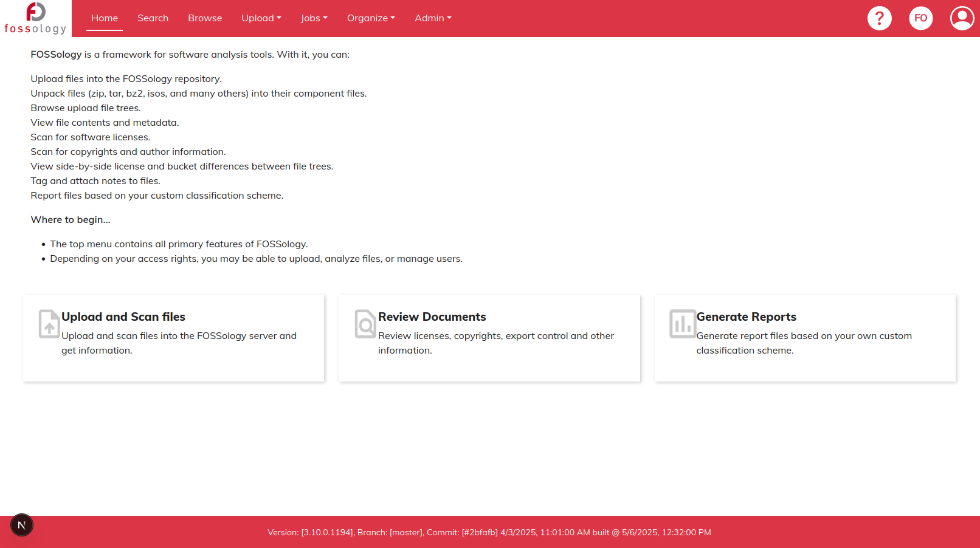Click 'Unpack files (zip, tar, bz2...' line
This screenshot has width=980, height=548.
coord(199,94)
